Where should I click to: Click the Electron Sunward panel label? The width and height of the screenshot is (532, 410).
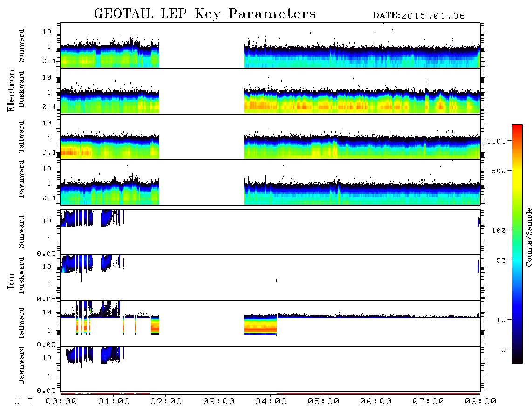coord(21,46)
